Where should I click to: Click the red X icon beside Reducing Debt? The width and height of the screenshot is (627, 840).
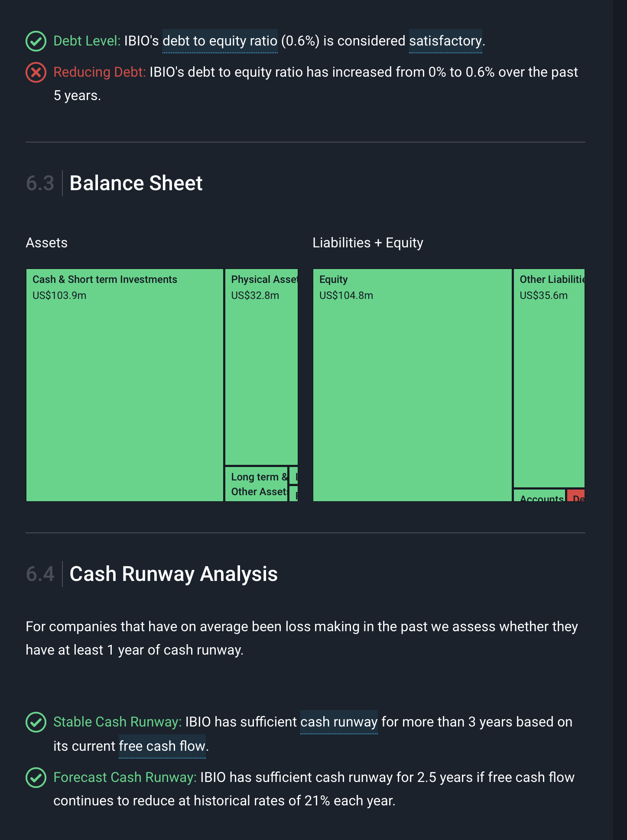[x=36, y=72]
